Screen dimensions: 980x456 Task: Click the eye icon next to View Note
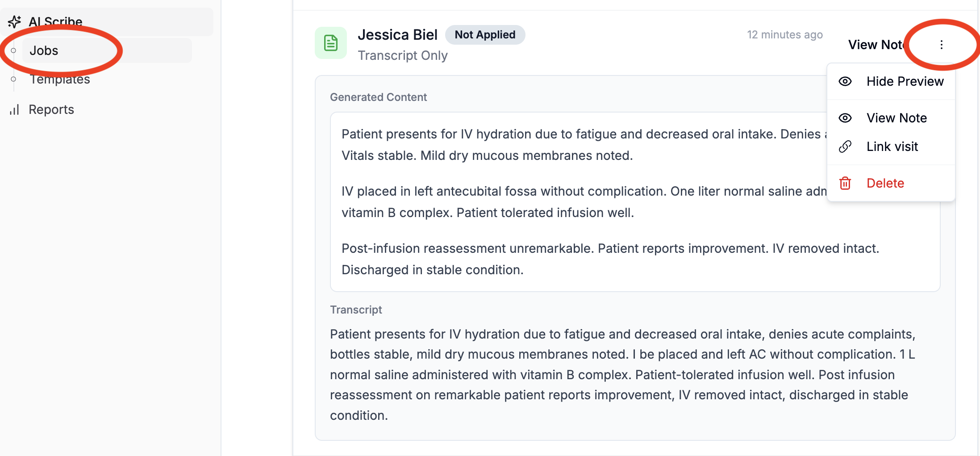click(x=845, y=118)
